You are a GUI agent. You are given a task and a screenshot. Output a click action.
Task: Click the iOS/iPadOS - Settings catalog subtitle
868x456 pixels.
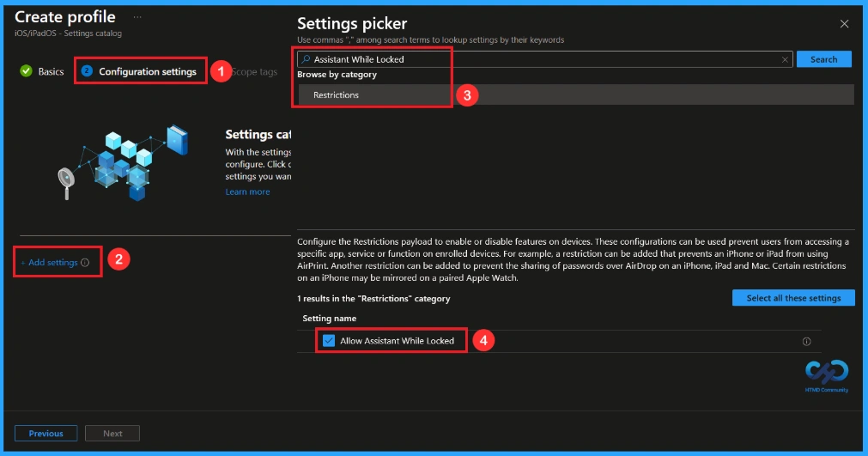click(x=68, y=33)
